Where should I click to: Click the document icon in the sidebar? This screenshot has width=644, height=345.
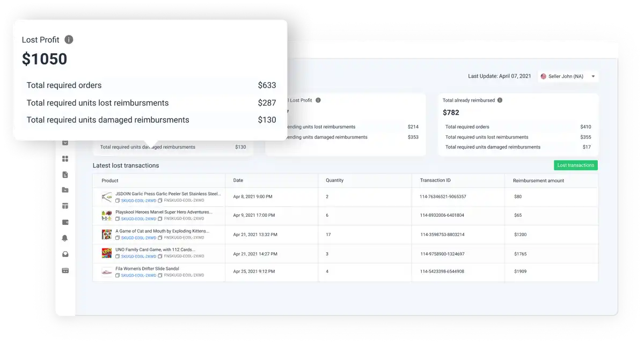(x=65, y=174)
